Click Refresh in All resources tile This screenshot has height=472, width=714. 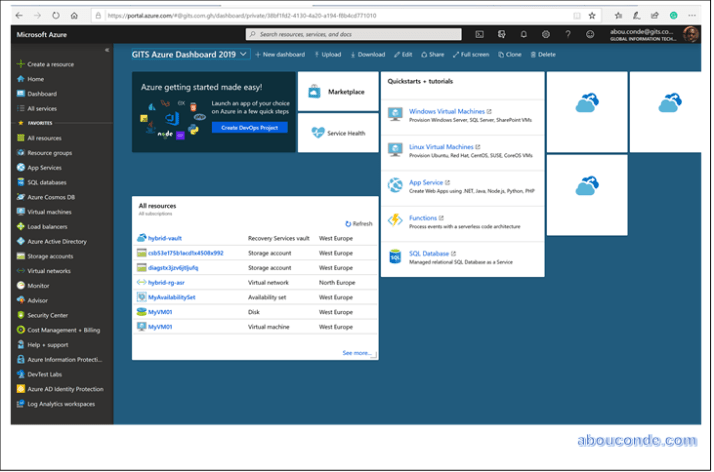tap(358, 224)
